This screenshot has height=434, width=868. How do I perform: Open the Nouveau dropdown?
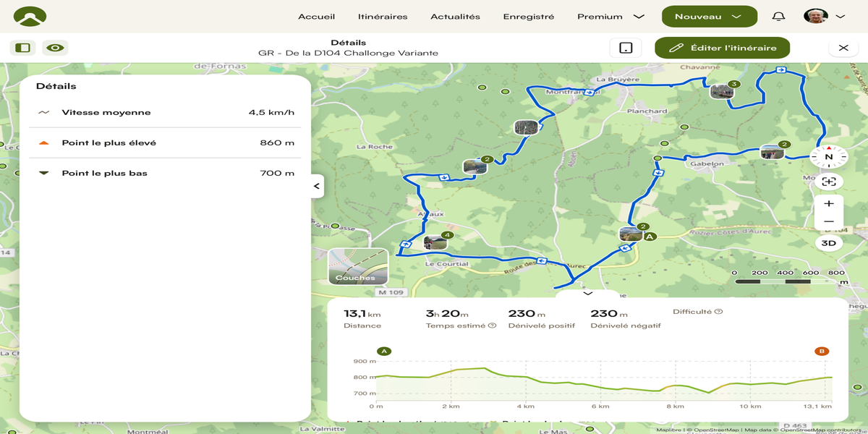point(709,17)
